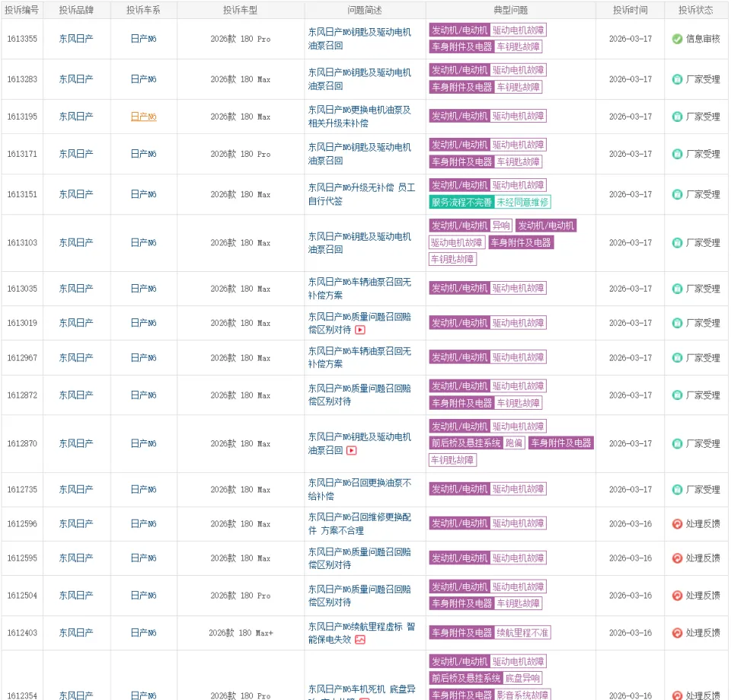Click the status icon for complaint 1613195

[x=677, y=117]
